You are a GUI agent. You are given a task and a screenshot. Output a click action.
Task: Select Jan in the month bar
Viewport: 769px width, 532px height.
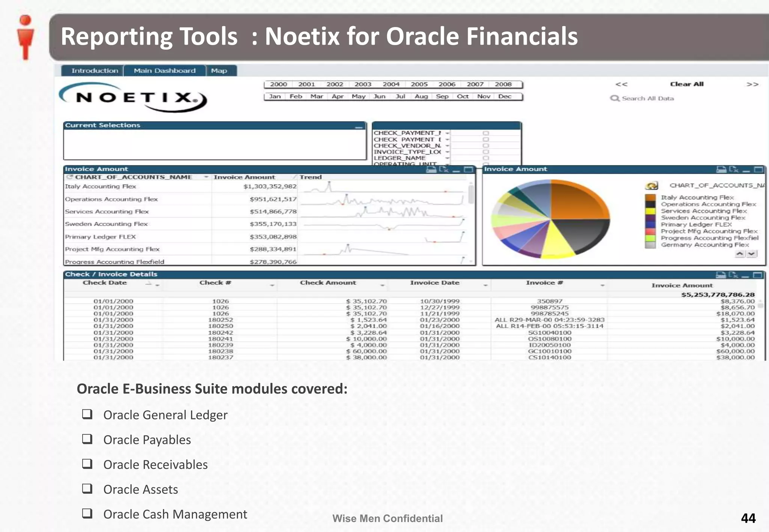click(x=275, y=96)
